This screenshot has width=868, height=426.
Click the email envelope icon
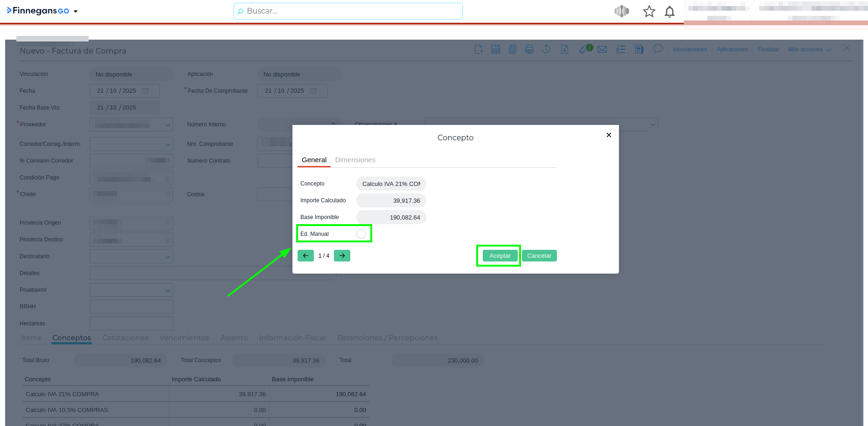click(602, 49)
